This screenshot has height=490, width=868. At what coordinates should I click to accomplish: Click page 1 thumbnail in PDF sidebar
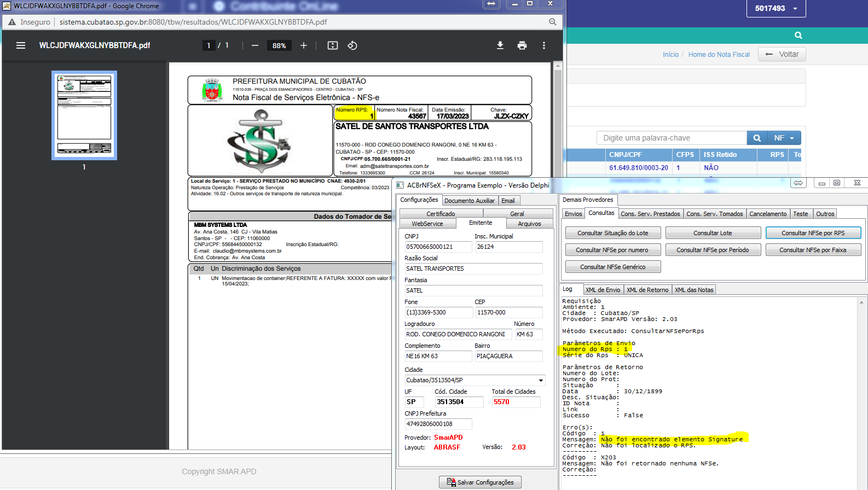84,115
